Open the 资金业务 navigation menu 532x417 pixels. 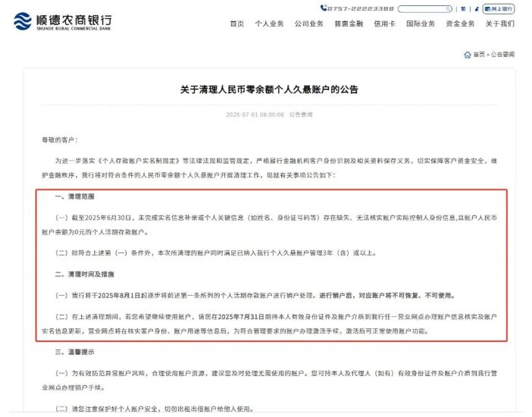click(x=460, y=24)
